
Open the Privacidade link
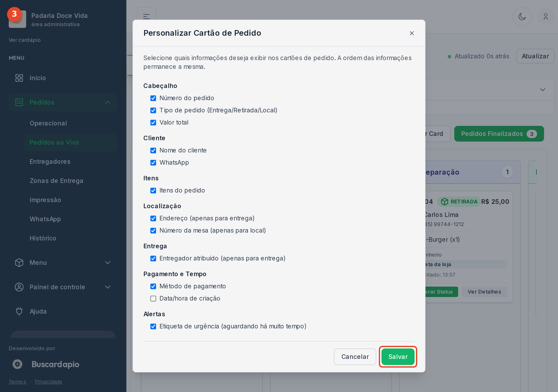point(48,381)
